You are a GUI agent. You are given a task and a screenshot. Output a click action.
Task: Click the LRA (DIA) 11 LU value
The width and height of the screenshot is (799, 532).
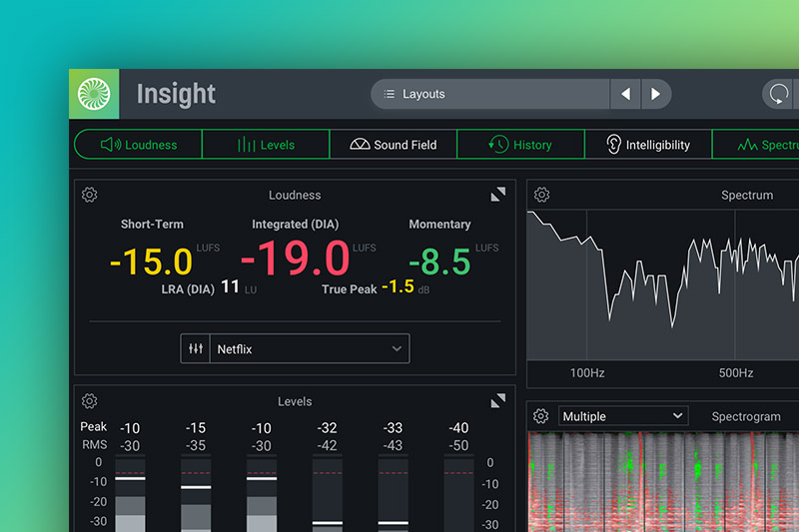point(231,287)
